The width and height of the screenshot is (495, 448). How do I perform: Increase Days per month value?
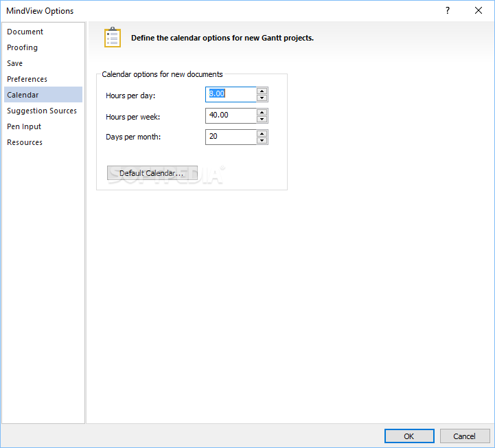262,133
